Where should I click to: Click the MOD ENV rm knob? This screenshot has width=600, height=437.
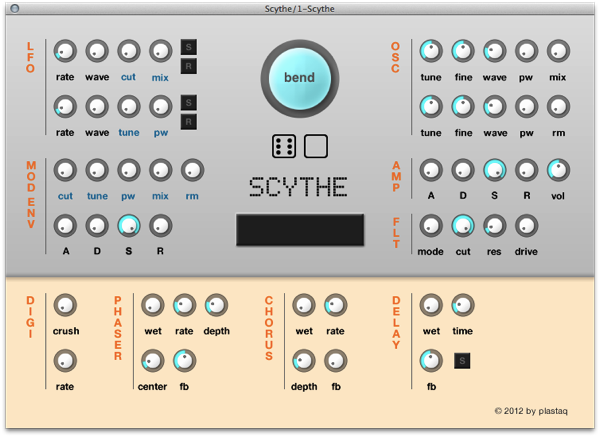(192, 170)
